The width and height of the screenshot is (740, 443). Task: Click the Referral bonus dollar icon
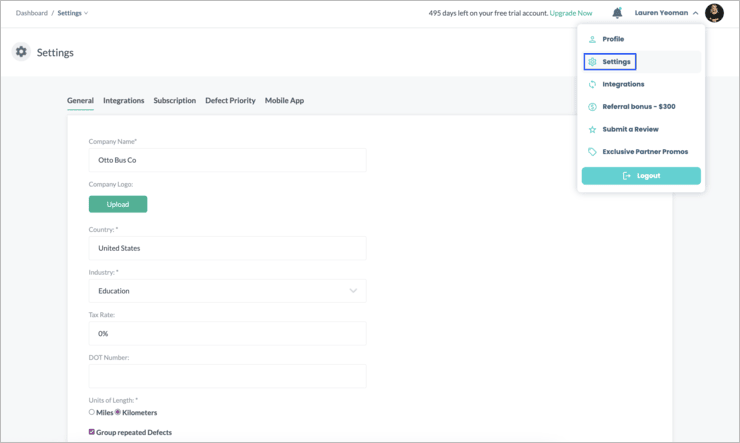pyautogui.click(x=592, y=107)
